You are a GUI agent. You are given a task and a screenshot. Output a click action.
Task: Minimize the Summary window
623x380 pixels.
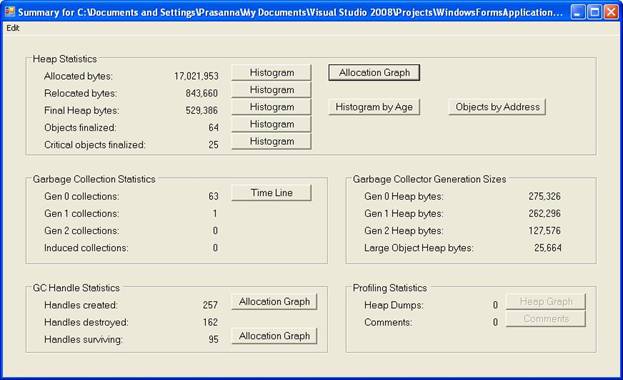[x=578, y=12]
